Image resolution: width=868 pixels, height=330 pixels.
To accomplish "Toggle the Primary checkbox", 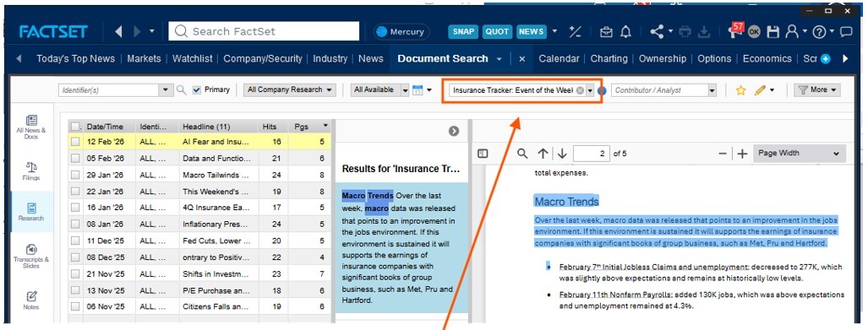I will tap(197, 90).
